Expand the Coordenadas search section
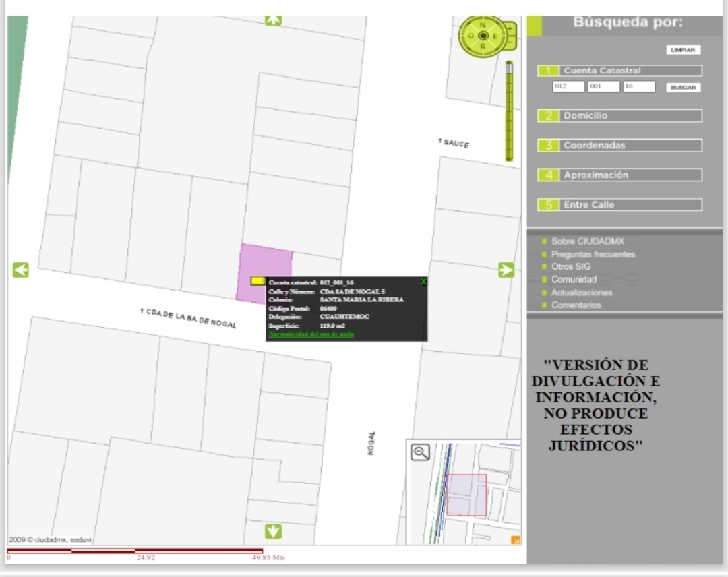The height and width of the screenshot is (577, 728). [x=619, y=146]
